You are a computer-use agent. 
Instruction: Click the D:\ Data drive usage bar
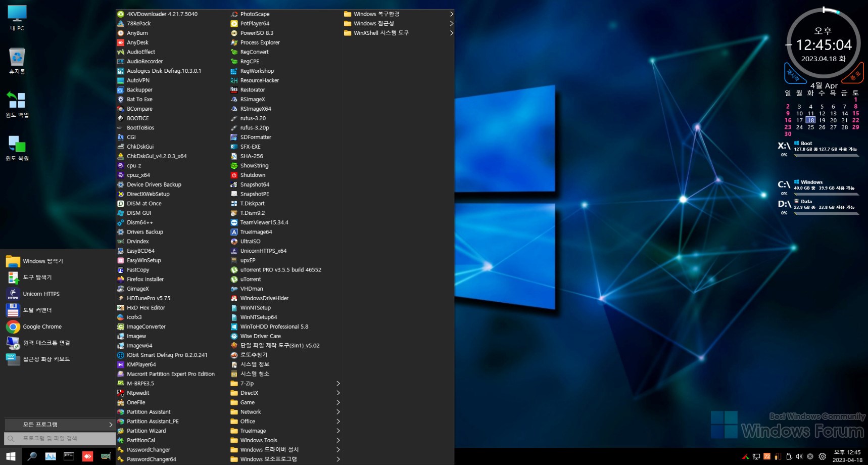click(826, 213)
